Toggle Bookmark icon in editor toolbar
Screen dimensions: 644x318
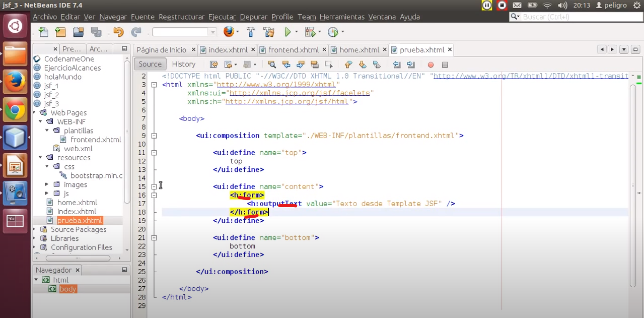pyautogui.click(x=377, y=65)
